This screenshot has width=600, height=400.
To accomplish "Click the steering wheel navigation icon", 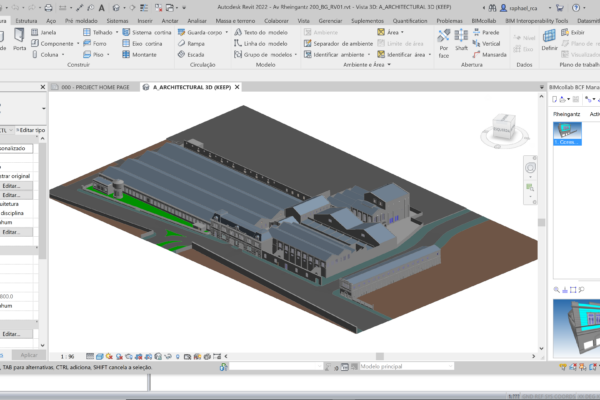I will click(x=530, y=168).
